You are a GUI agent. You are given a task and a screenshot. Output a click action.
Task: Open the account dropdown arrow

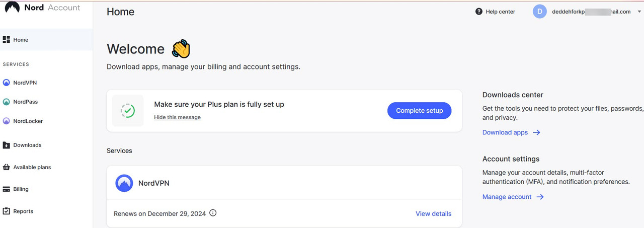coord(639,12)
